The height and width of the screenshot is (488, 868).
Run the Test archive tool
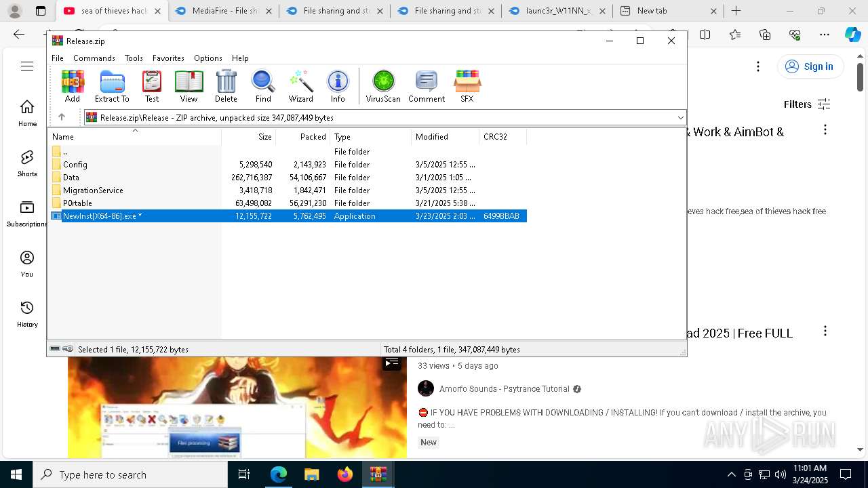(152, 87)
